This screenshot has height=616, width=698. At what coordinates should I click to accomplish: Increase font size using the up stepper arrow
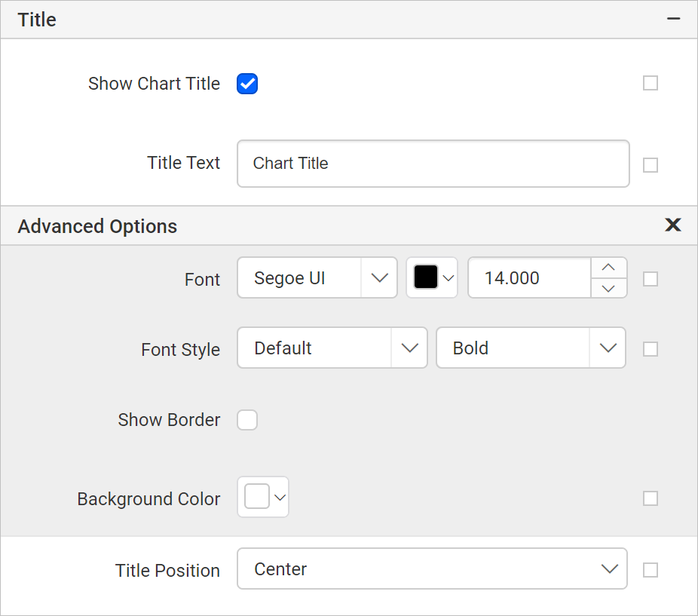coord(608,268)
